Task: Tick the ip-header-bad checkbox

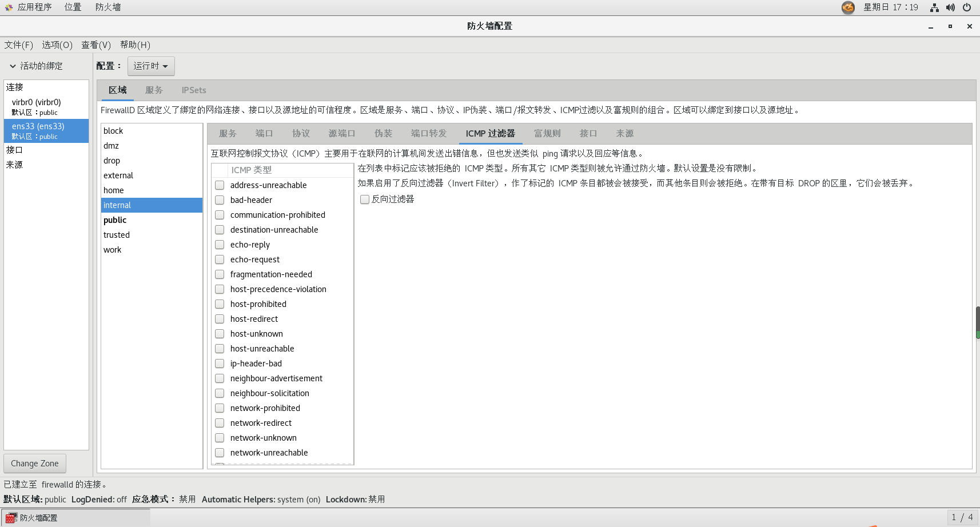Action: pyautogui.click(x=220, y=364)
